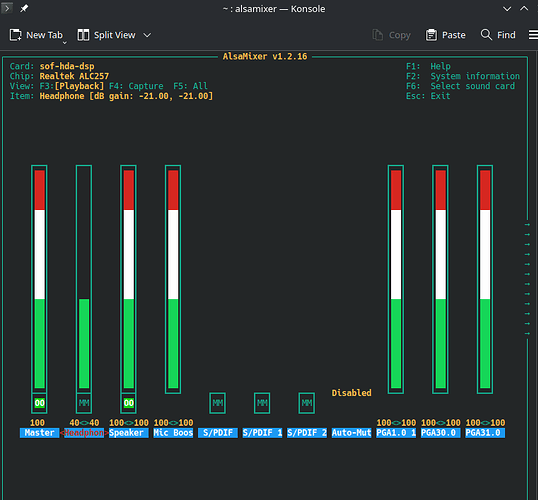
Task: Switch to the F5 All view
Action: (190, 86)
